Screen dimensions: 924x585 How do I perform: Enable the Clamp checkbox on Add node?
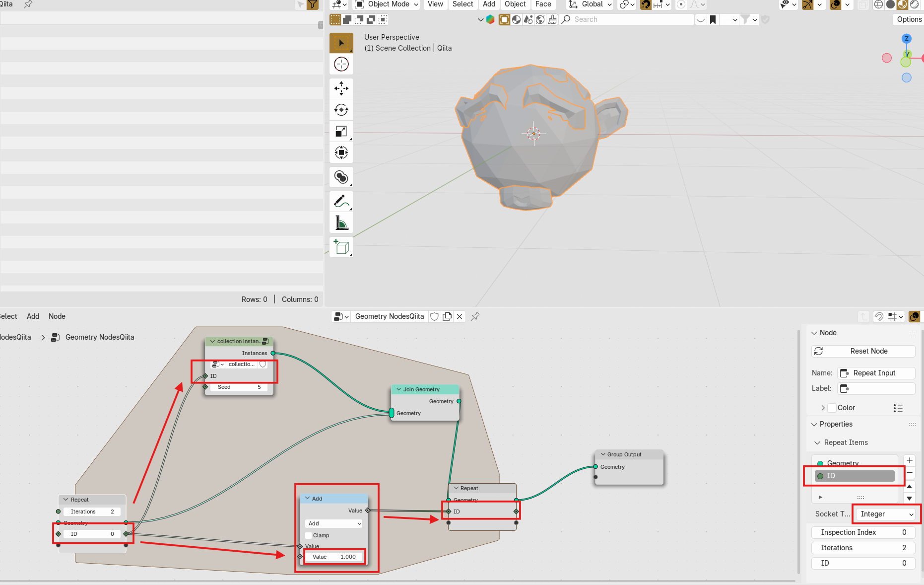click(309, 535)
